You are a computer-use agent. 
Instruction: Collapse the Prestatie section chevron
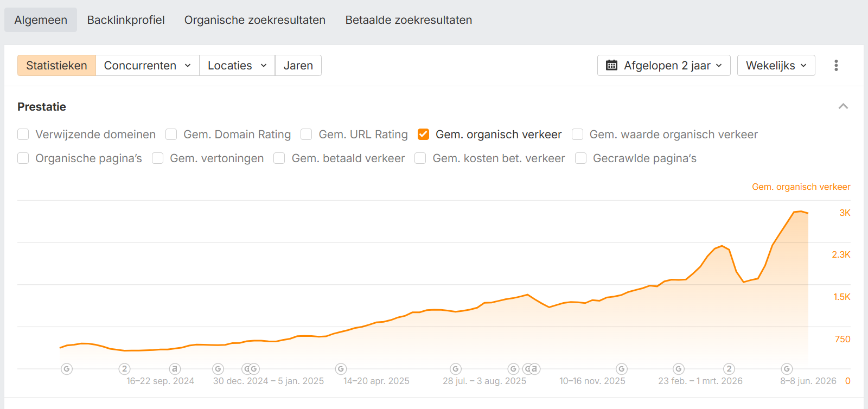(843, 106)
